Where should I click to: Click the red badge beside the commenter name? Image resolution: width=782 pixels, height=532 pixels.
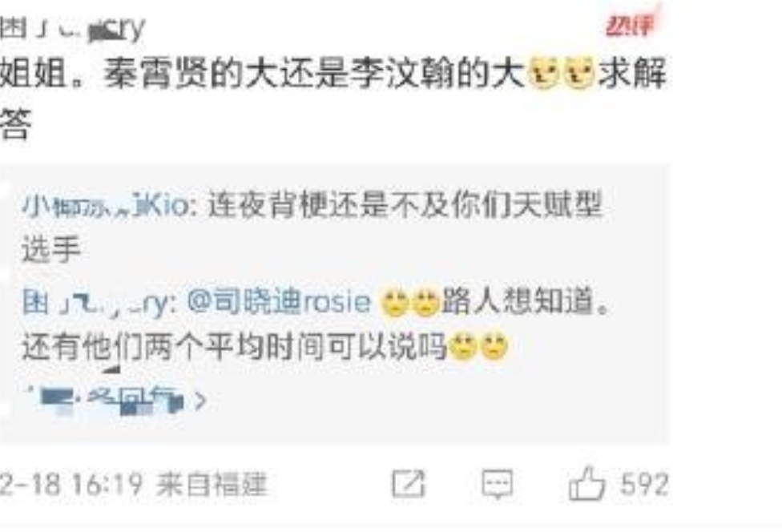631,23
